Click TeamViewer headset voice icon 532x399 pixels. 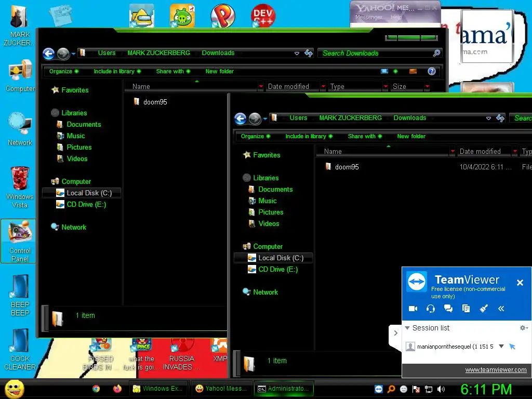tap(431, 309)
